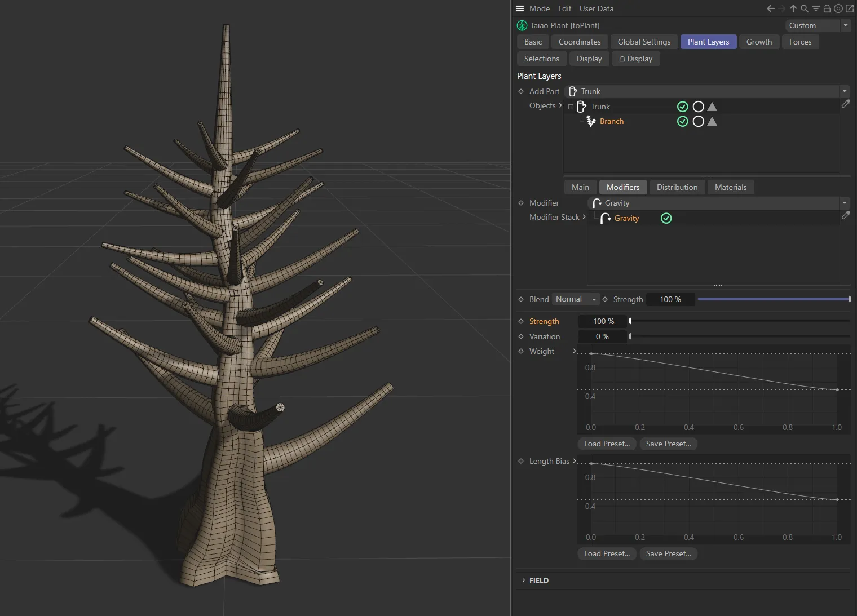Open the panel in a new window icon
This screenshot has width=857, height=616.
pos(849,8)
